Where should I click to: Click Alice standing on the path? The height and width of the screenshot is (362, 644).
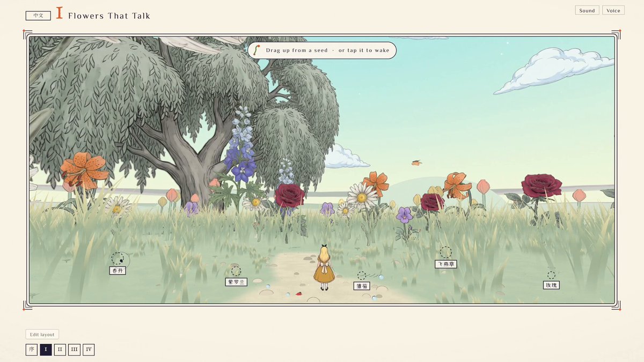(x=324, y=268)
